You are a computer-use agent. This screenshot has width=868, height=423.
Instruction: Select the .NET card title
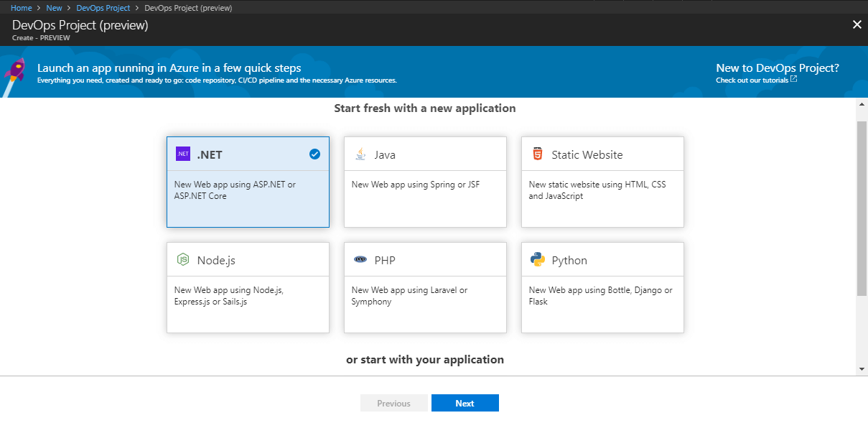[x=210, y=154]
